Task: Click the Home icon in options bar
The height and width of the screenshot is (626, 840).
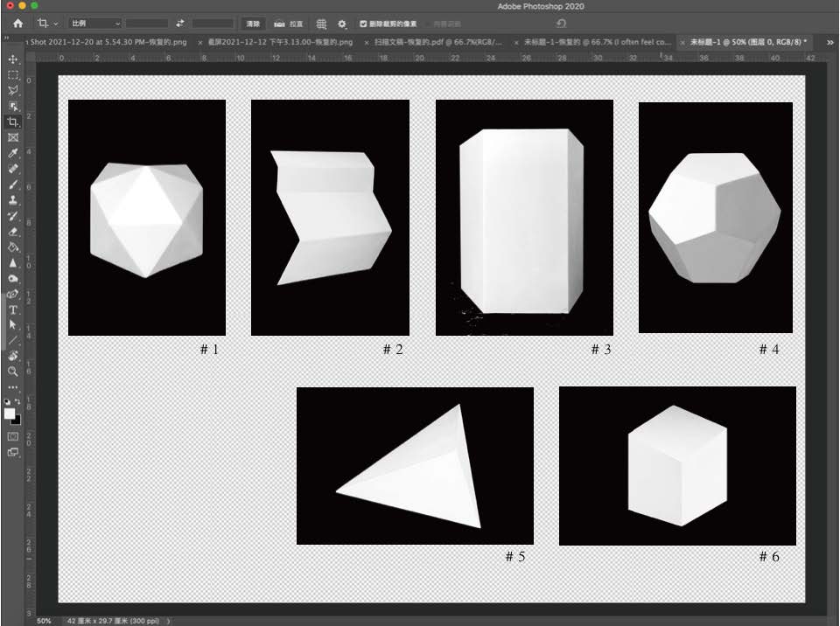Action: click(17, 24)
